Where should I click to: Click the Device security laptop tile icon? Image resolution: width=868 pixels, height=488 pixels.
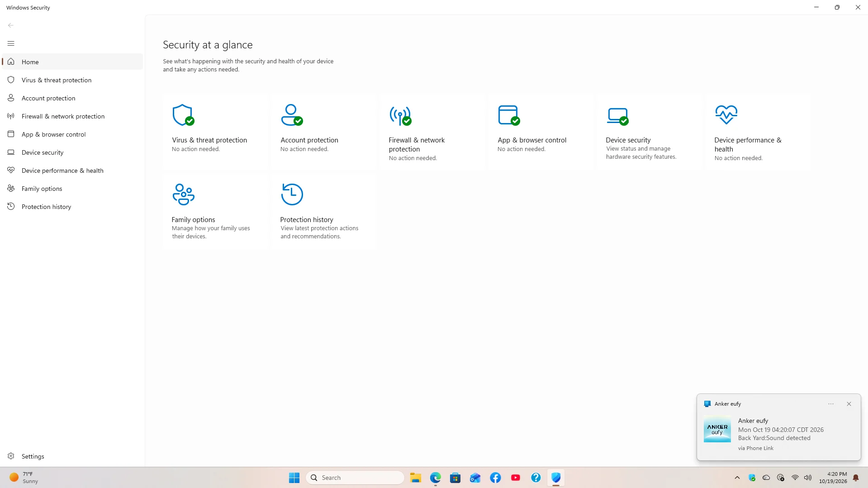click(617, 116)
